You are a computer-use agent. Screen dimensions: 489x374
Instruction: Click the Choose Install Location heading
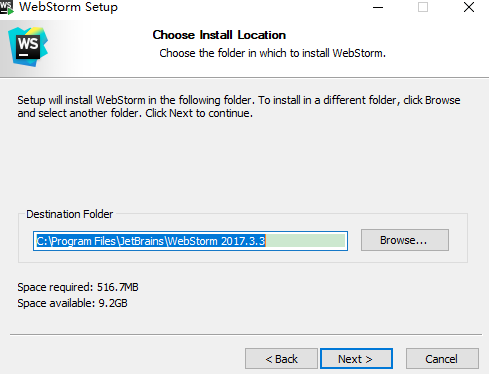click(x=219, y=35)
